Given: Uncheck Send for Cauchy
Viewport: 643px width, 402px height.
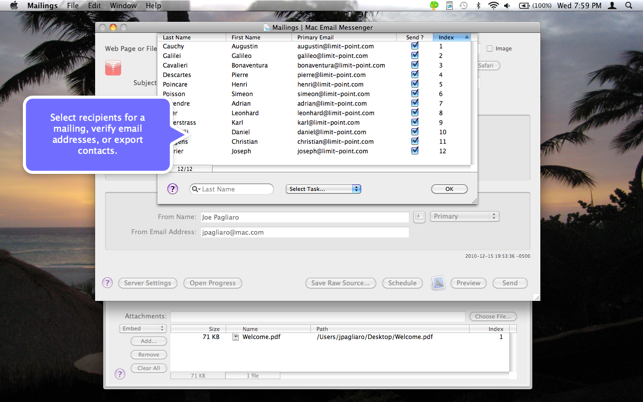Looking at the screenshot, I should pos(415,46).
